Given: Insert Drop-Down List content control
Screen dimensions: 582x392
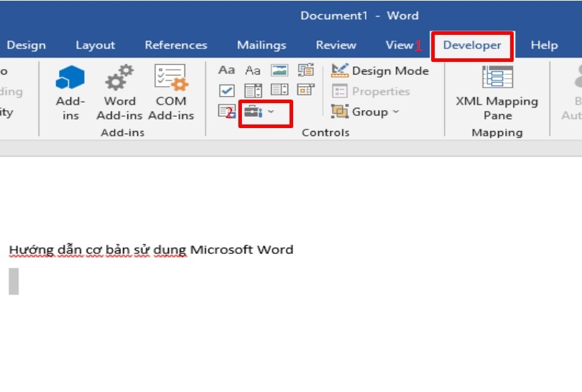Looking at the screenshot, I should click(x=279, y=90).
